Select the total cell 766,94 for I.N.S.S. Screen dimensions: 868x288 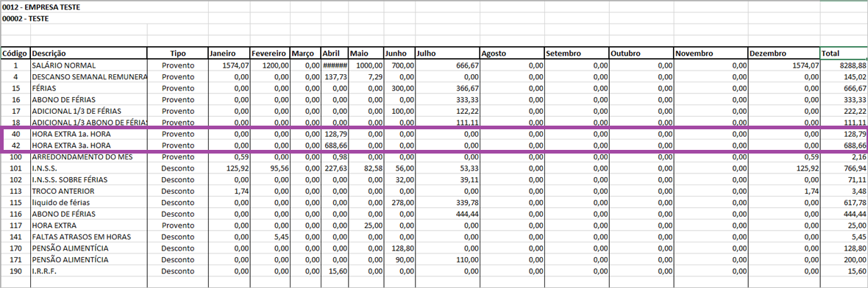tap(844, 168)
